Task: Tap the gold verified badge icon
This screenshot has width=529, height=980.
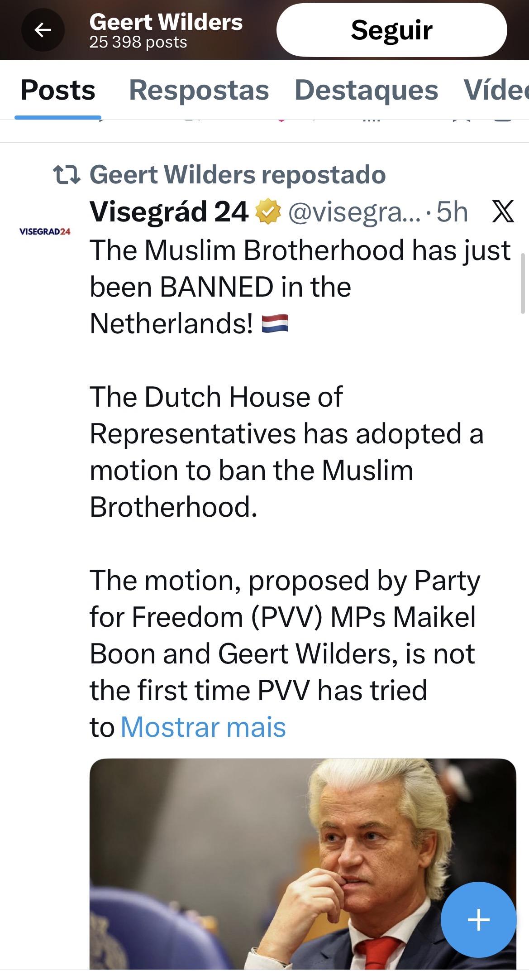Action: 268,212
